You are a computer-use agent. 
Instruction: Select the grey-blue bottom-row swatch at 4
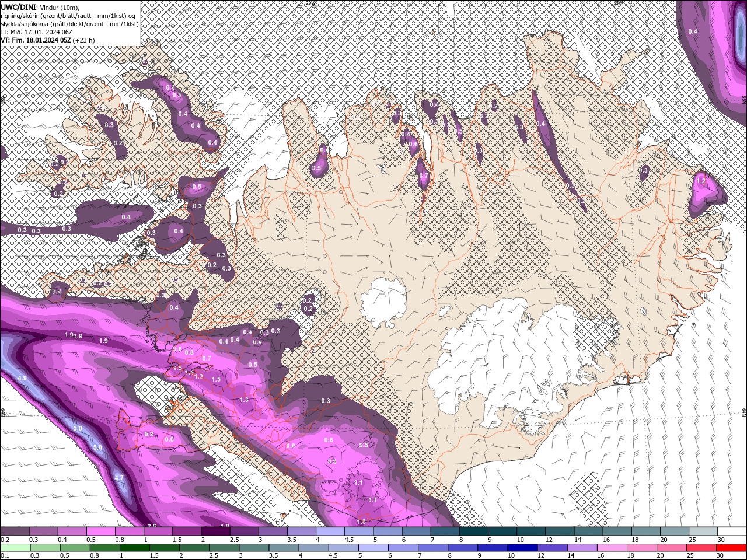(313, 548)
